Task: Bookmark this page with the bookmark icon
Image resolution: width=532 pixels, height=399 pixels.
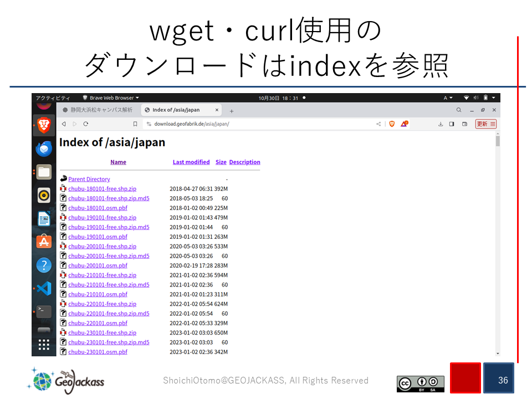Action: tap(135, 124)
